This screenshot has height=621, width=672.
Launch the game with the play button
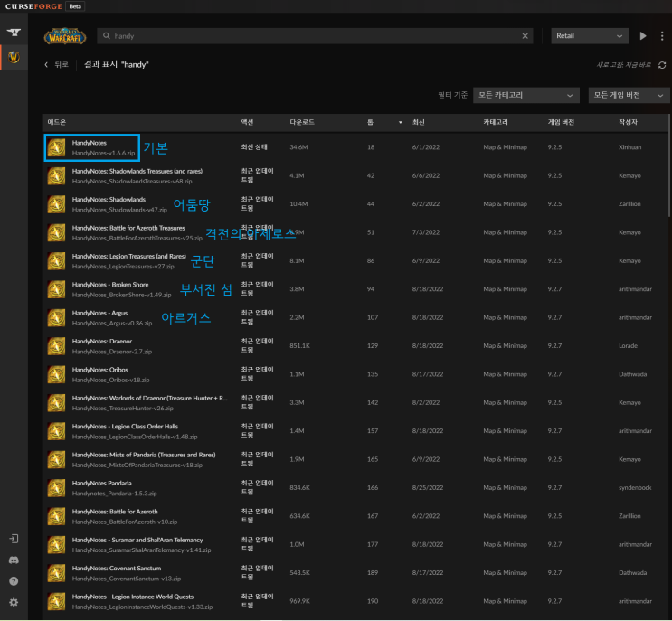[643, 36]
